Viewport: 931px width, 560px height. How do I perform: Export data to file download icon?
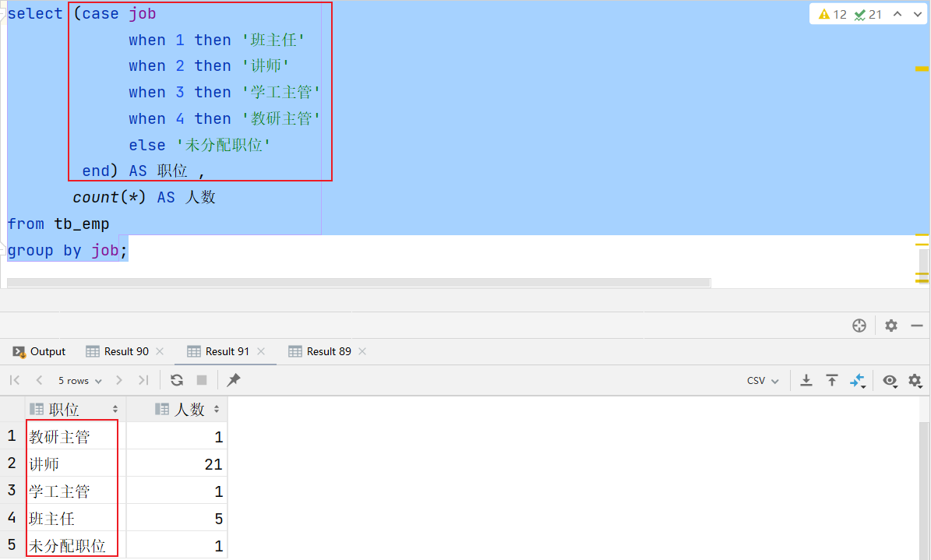pos(806,380)
